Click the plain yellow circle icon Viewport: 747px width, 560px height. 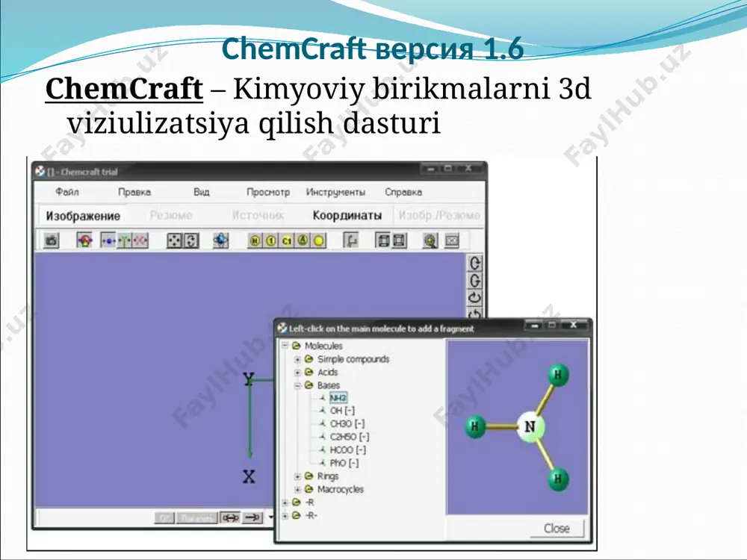tap(319, 241)
